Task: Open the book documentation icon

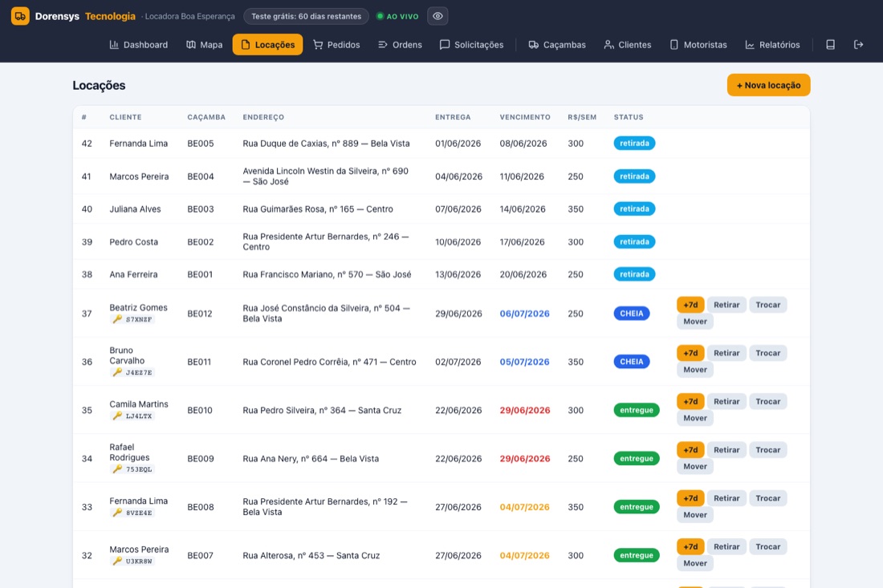Action: tap(830, 44)
